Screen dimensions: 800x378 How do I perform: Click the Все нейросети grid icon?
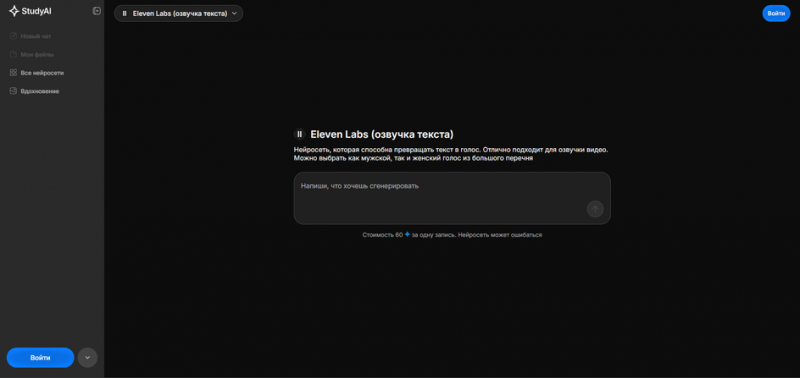tap(13, 73)
